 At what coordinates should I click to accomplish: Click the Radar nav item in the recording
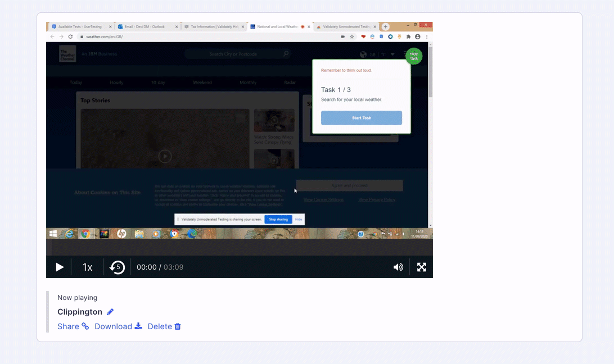click(x=290, y=82)
